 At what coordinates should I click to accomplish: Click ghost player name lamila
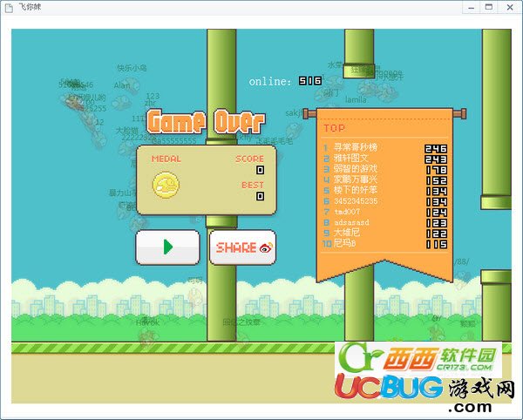pyautogui.click(x=356, y=99)
